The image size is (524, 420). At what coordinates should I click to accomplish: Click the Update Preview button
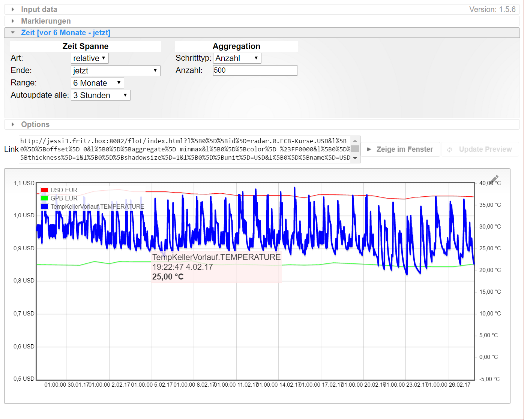(480, 149)
